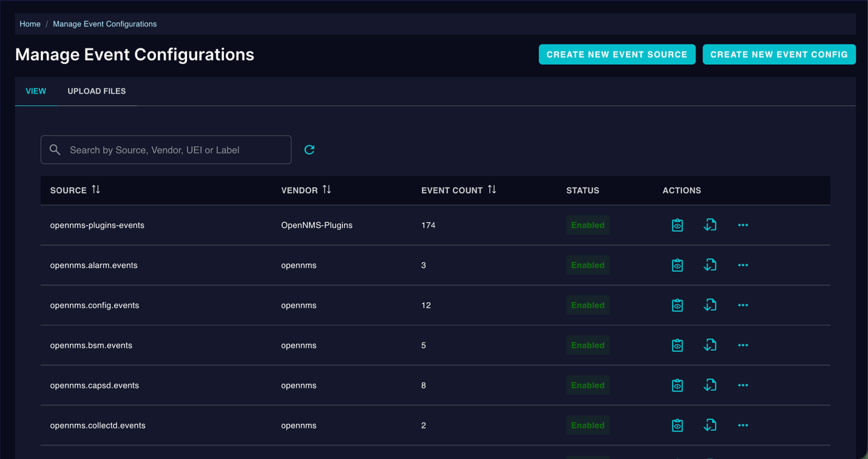Select the opennms.bsm.events source name

point(91,345)
